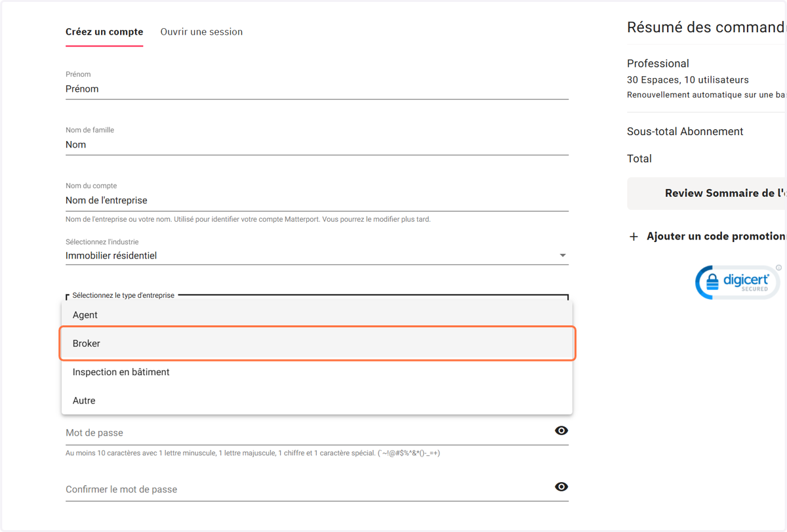Focus the Prénom input field
The image size is (787, 532).
click(x=317, y=89)
